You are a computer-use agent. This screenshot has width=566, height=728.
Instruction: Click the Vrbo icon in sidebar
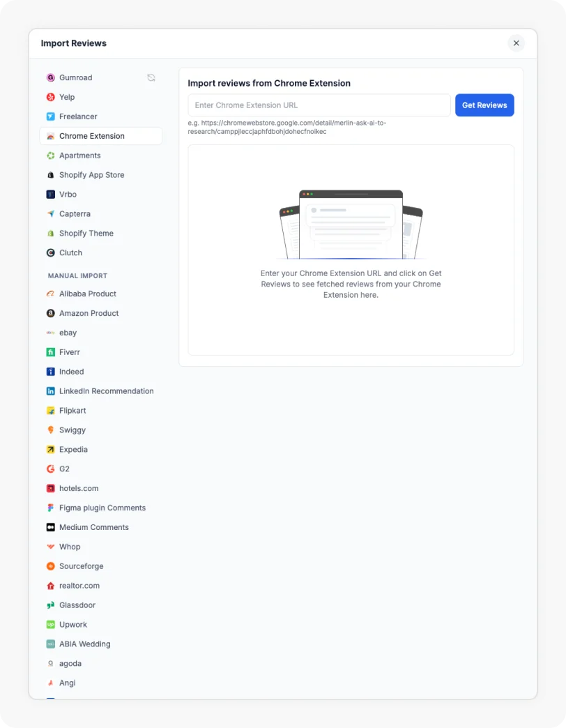pyautogui.click(x=51, y=195)
